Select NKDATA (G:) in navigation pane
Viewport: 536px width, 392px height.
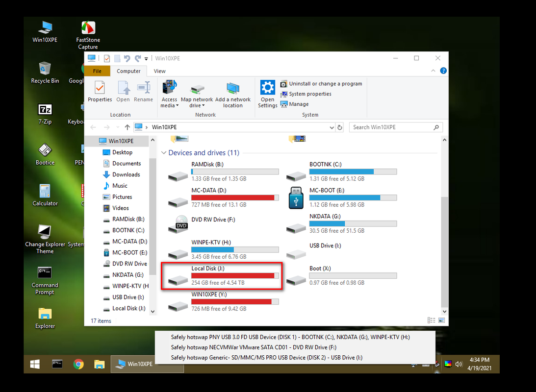[x=128, y=275]
